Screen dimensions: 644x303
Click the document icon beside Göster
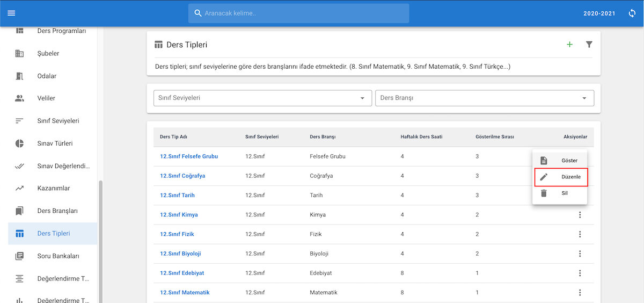pos(544,161)
